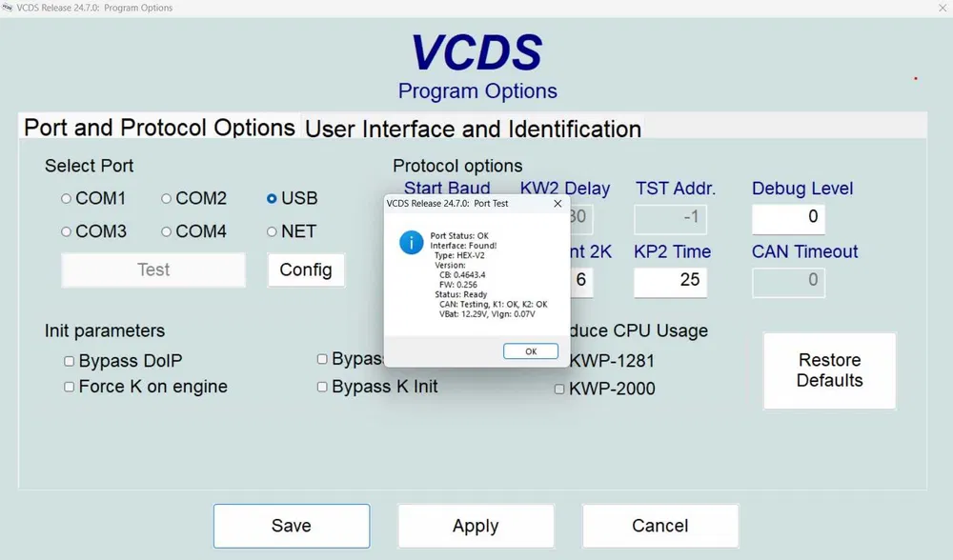Cancel changes with the Cancel button

click(659, 526)
